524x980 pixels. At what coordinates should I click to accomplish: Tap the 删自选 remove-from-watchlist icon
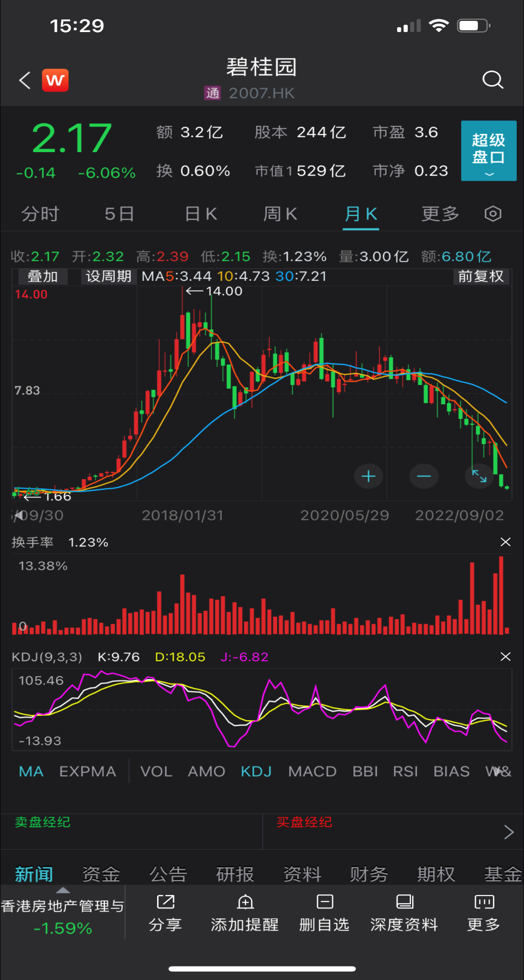325,902
